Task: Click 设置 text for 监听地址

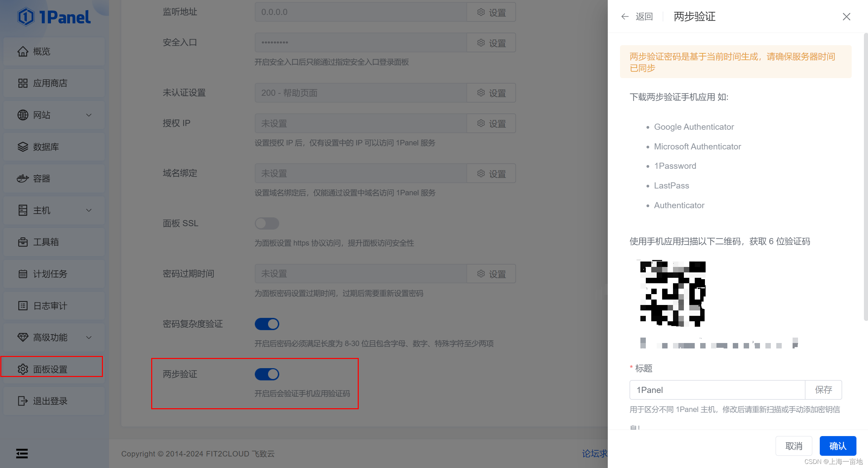Action: (x=497, y=13)
